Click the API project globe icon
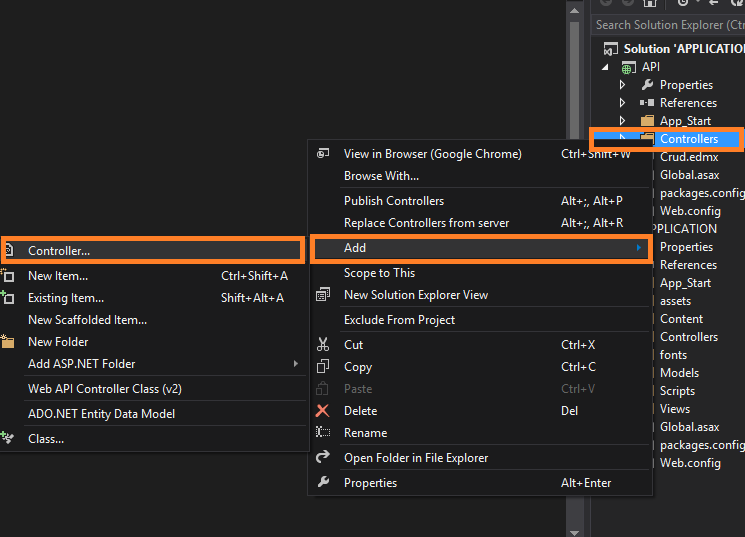This screenshot has height=537, width=745. [x=629, y=67]
